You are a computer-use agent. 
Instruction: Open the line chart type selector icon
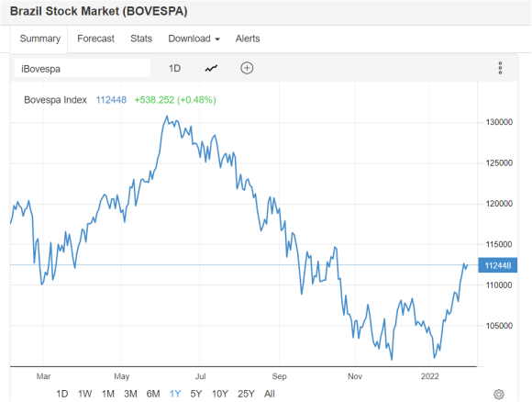click(x=211, y=69)
